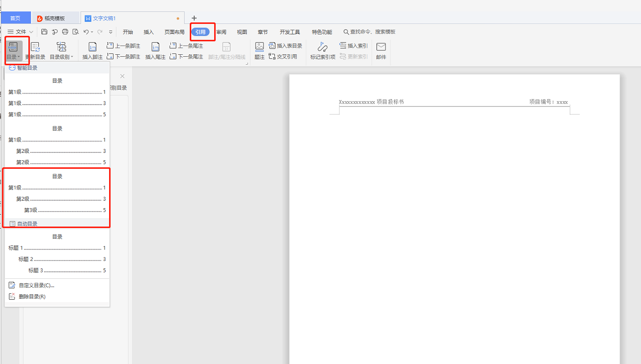Image resolution: width=641 pixels, height=364 pixels.
Task: Go to 上一条脚注 previous footnote
Action: pyautogui.click(x=124, y=46)
